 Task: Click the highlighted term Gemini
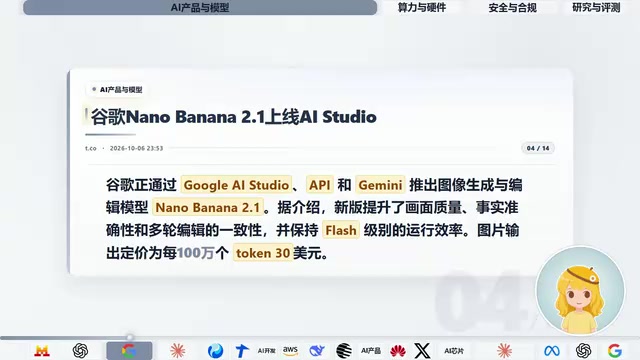[380, 185]
